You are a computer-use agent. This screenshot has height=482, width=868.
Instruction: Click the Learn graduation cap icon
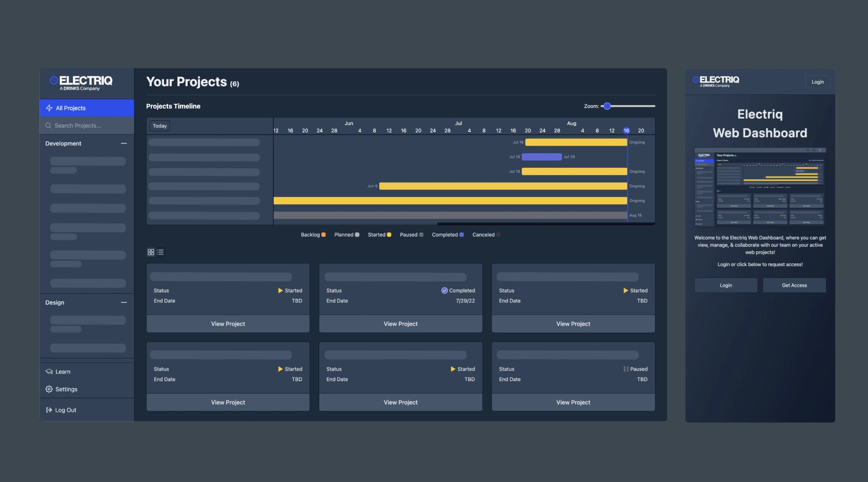[x=49, y=371]
